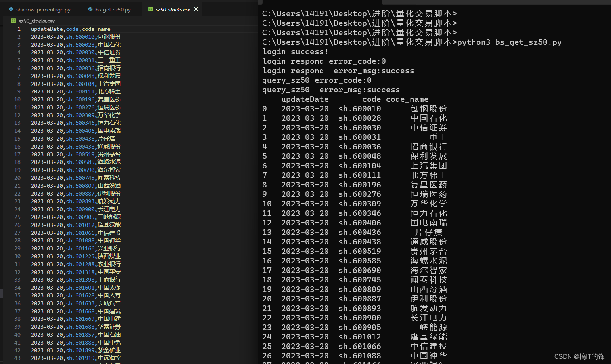
Task: Click line number 20 in the gutter
Action: [17, 178]
